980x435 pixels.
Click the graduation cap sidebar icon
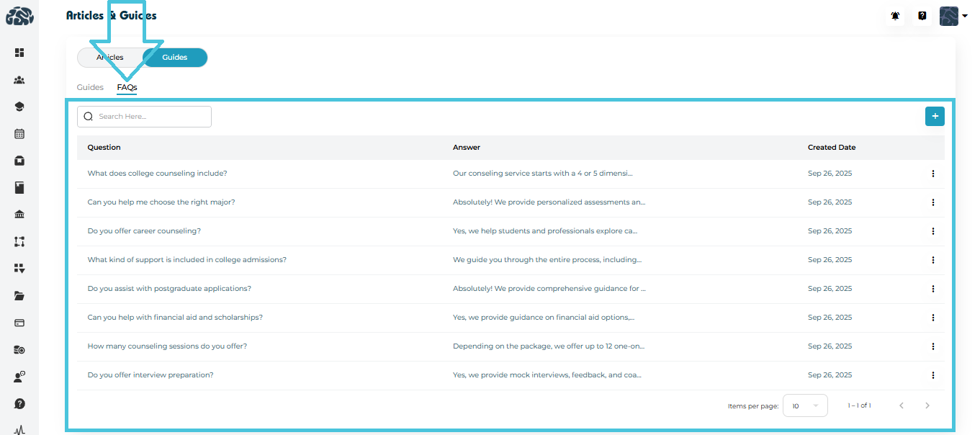(x=19, y=107)
